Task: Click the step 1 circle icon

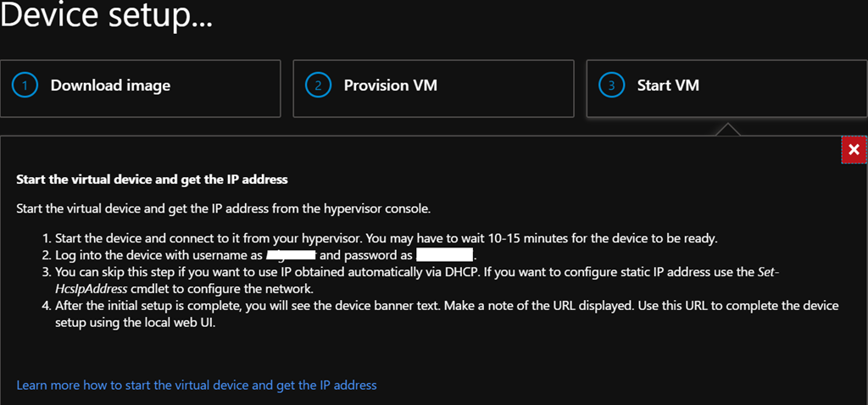Action: click(x=26, y=86)
